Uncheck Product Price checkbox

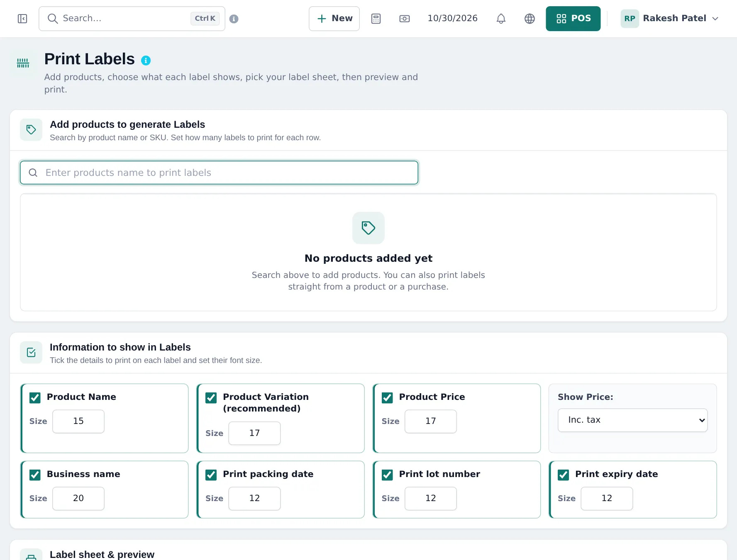[387, 398]
